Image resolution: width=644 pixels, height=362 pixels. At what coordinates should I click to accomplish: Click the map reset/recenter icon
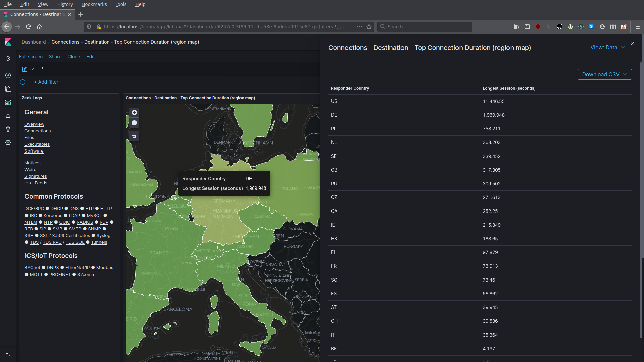[x=134, y=136]
